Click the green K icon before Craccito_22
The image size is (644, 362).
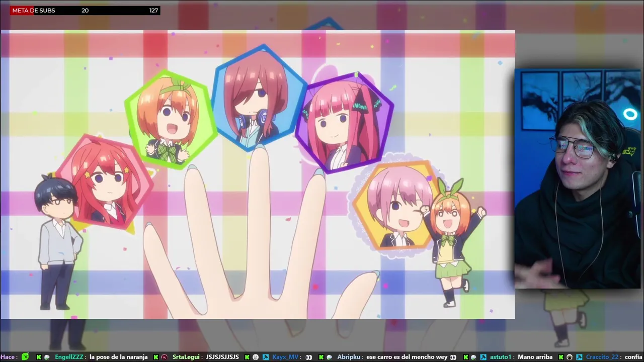(561, 357)
